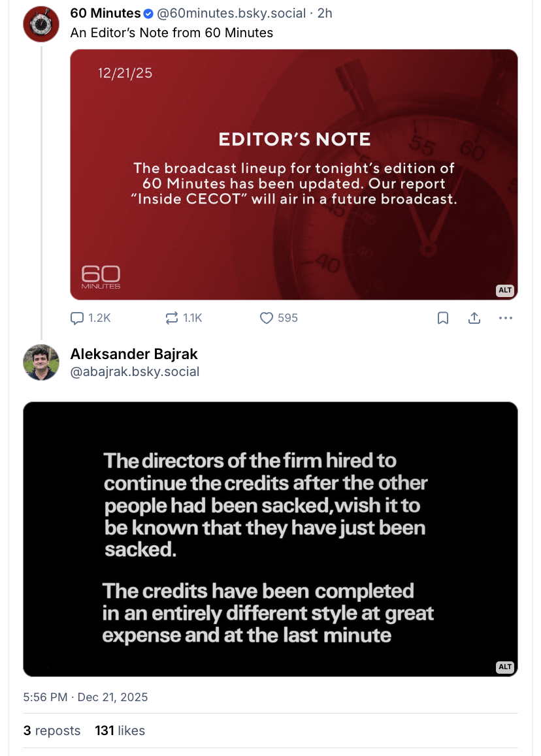Click the 60 Minutes stopwatch avatar
The width and height of the screenshot is (541, 756).
41,24
